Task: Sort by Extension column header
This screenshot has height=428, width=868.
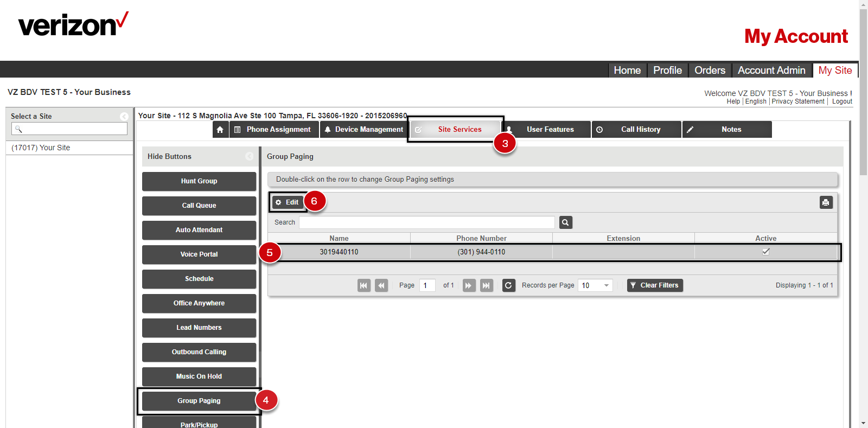Action: [x=623, y=238]
